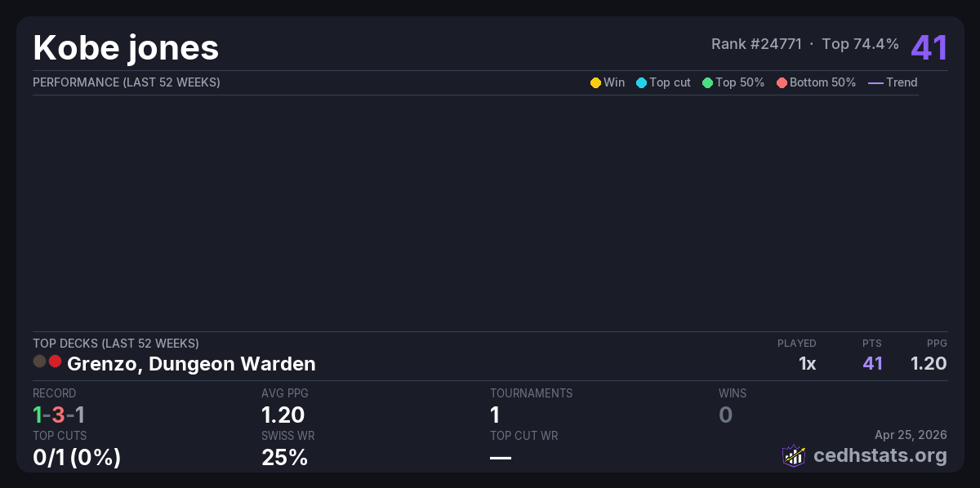Click the red Bottom 50% legend dot
This screenshot has width=980, height=488.
782,82
